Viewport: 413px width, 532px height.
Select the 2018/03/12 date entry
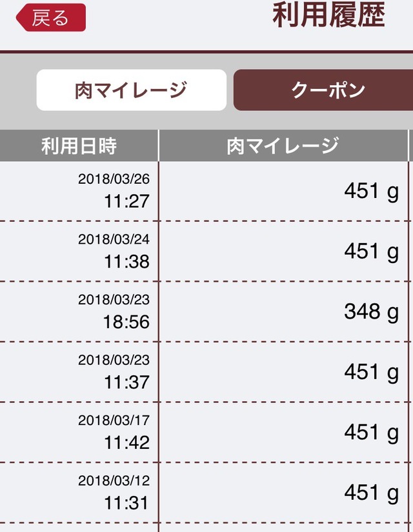[114, 481]
